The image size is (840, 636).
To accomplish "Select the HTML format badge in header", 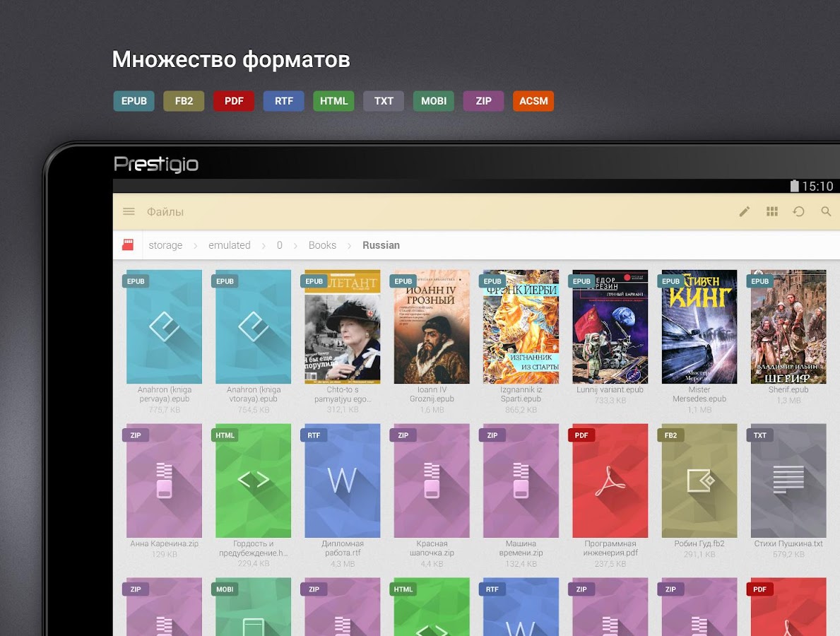I will click(333, 101).
